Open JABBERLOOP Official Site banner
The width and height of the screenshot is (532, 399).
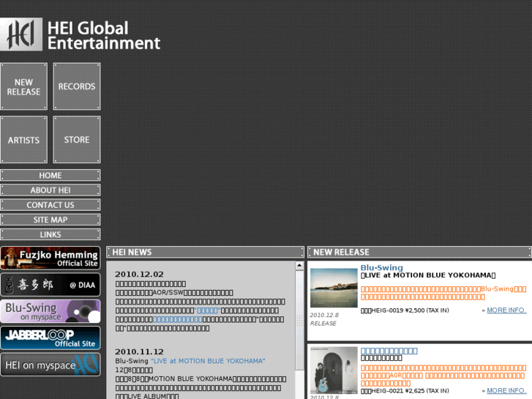pos(50,338)
